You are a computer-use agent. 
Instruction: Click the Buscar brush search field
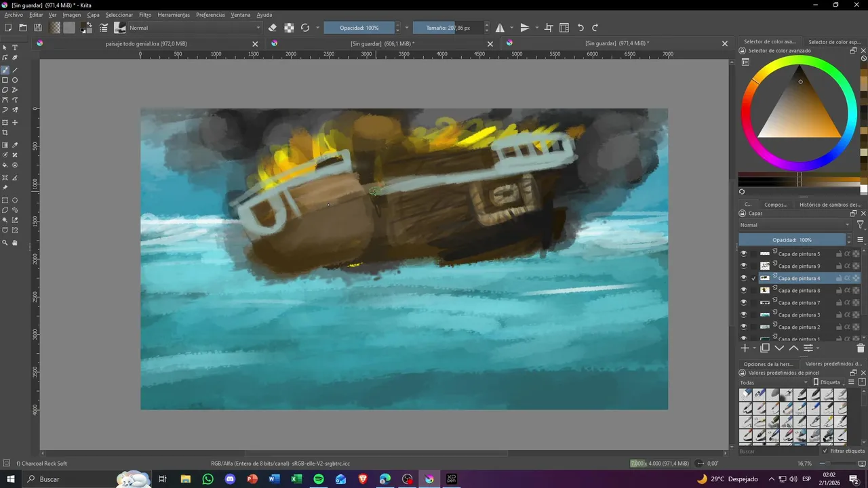click(x=778, y=451)
